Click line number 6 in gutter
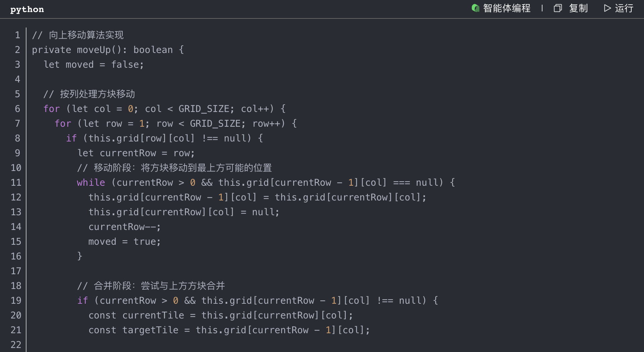Viewport: 644px width, 352px height. tap(17, 109)
